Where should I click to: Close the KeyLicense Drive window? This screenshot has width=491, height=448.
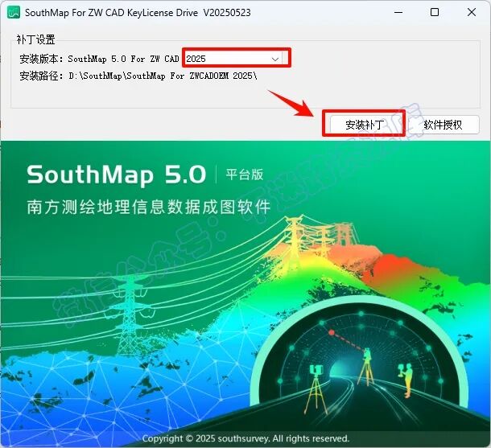471,13
